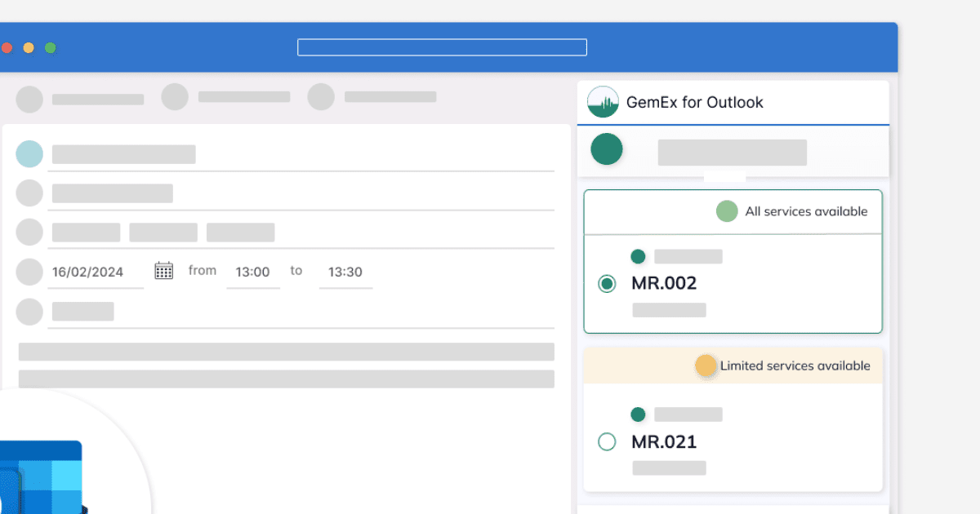
Task: Select the MR.002 meeting room radio button
Action: [607, 283]
